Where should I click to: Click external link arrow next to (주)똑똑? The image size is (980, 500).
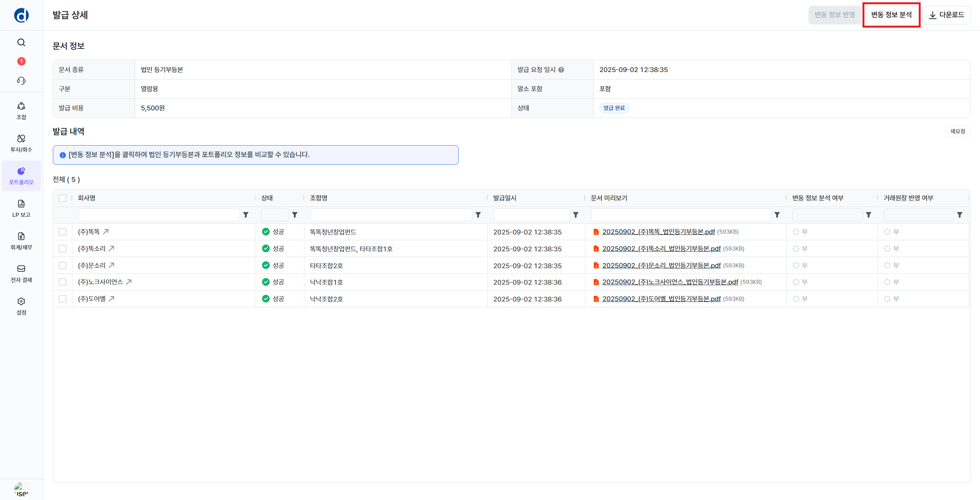tap(106, 232)
